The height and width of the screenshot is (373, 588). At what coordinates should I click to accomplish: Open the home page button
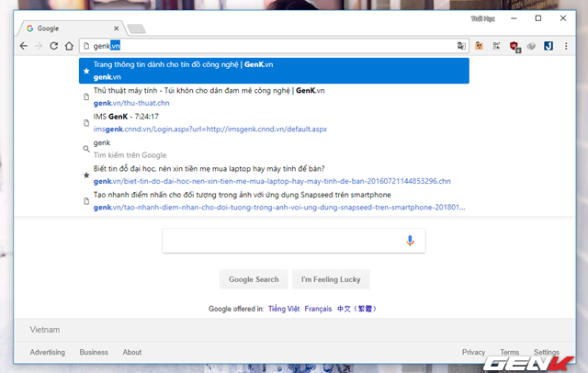(69, 46)
